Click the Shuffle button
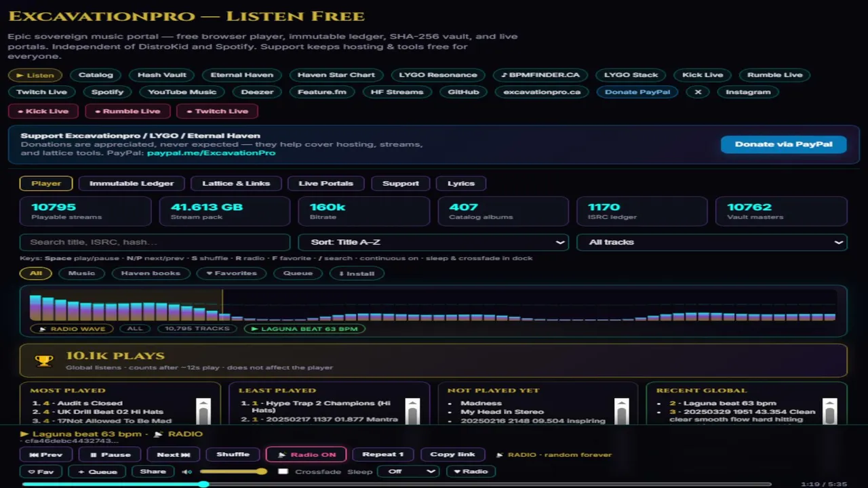The height and width of the screenshot is (488, 868). 233,455
